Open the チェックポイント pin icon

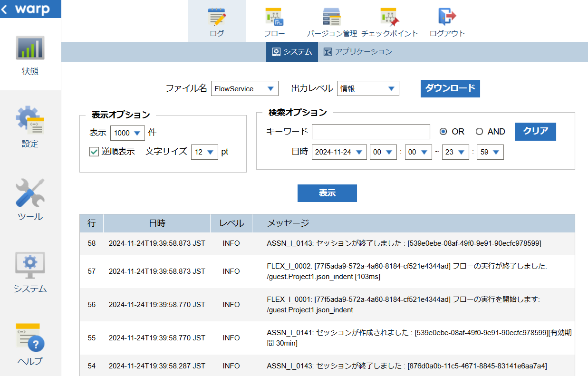coord(390,16)
